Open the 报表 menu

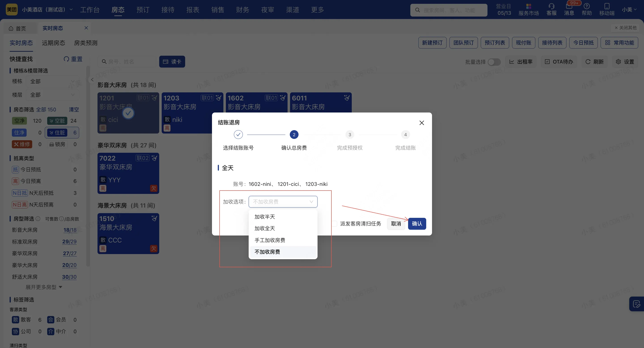[x=193, y=10]
